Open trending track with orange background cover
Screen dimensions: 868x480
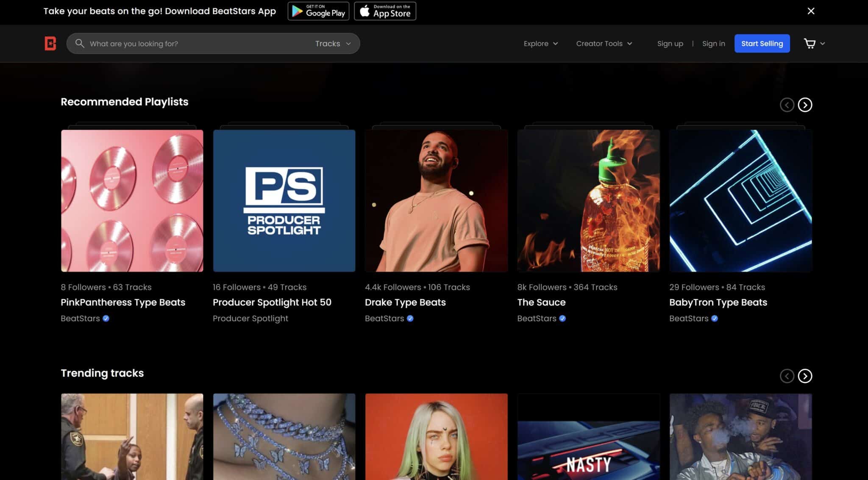(437, 437)
